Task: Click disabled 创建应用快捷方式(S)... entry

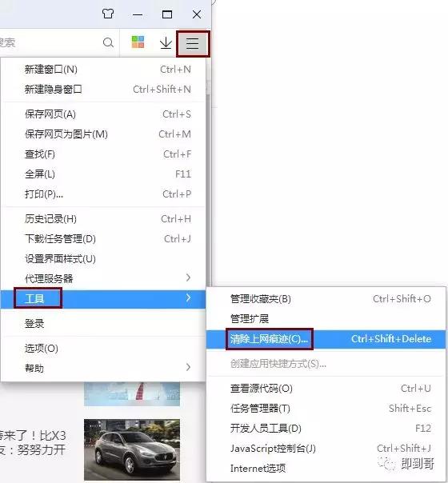Action: [x=326, y=364]
